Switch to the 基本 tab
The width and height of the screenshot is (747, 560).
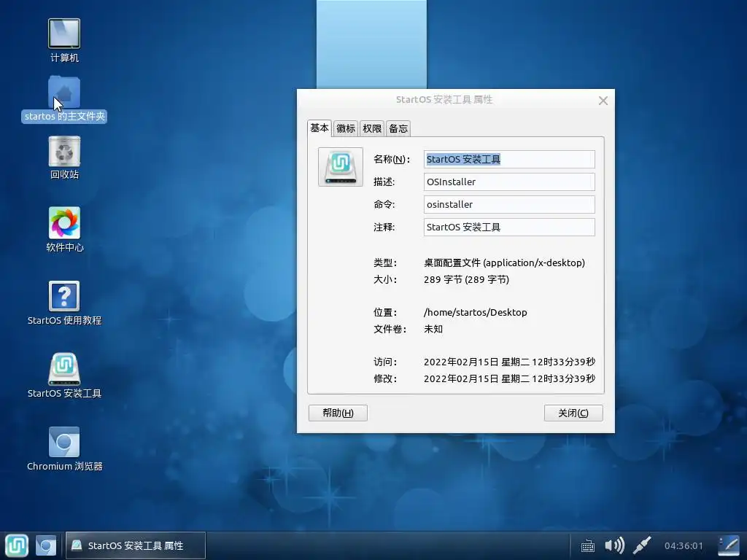(320, 128)
